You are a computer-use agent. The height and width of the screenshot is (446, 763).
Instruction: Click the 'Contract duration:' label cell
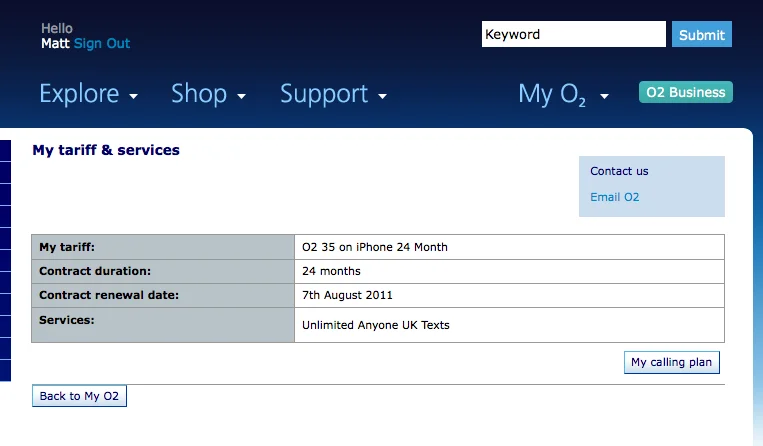[x=163, y=271]
